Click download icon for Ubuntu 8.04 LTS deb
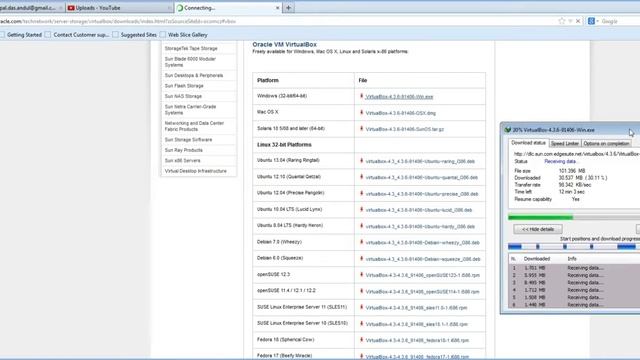The width and height of the screenshot is (640, 360). [x=361, y=226]
